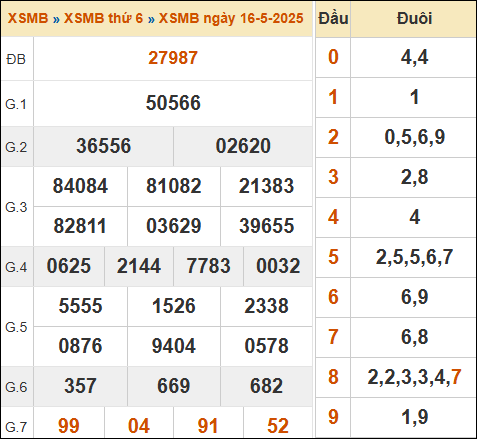477x439 pixels.
Task: Open the XSMB breadcrumb link
Action: click(x=28, y=18)
